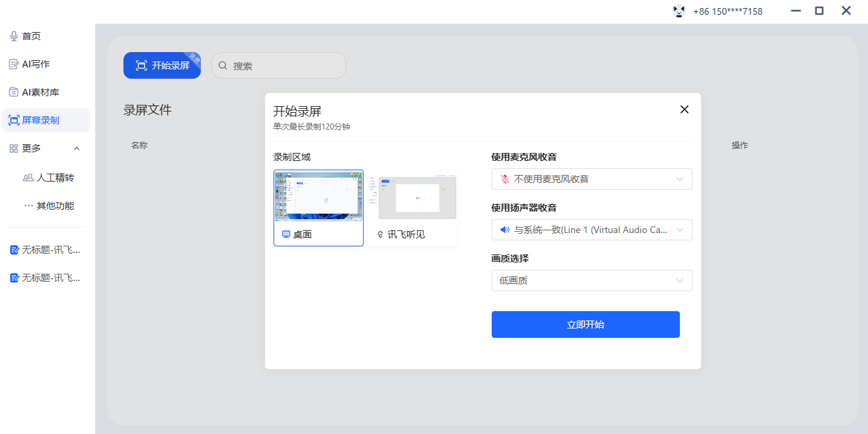This screenshot has height=434, width=868.
Task: Click the panda avatar icon in title bar
Action: [679, 11]
